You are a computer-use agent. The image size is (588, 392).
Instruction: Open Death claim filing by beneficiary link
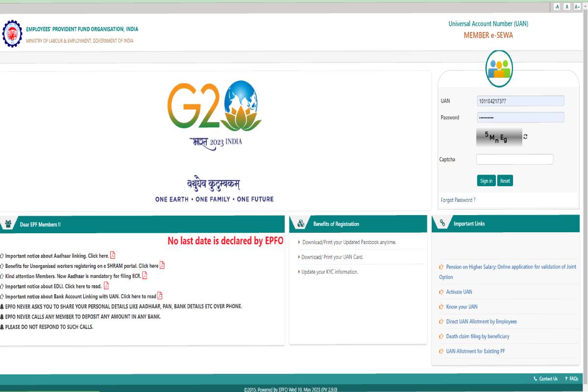coord(478,337)
